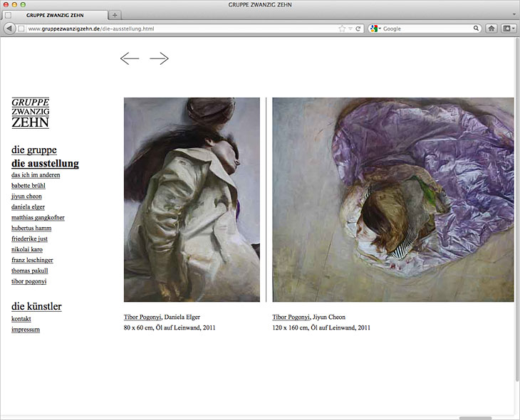Show the previous artwork with left arrow
Viewport: 520px width, 420px height.
coord(130,58)
